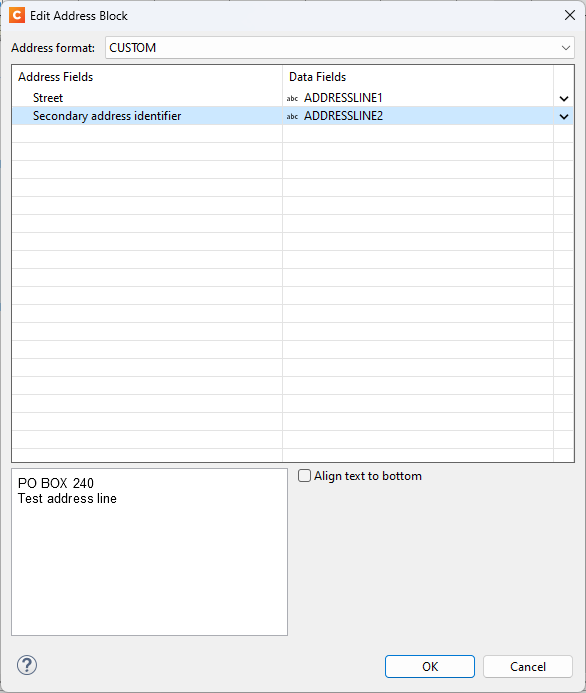This screenshot has width=586, height=693.
Task: Click the orange app icon in title bar
Action: coord(17,15)
